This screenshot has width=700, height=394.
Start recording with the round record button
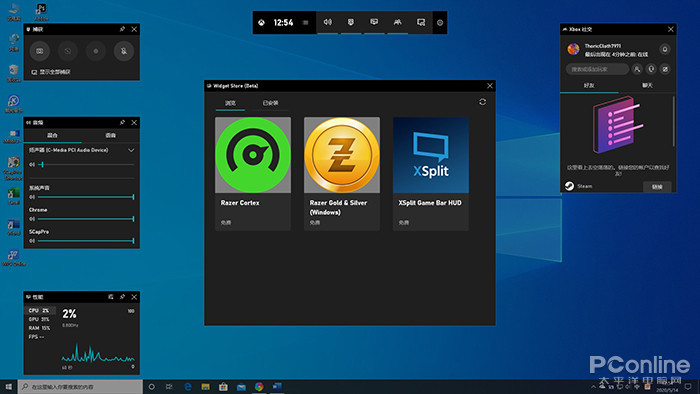point(96,51)
